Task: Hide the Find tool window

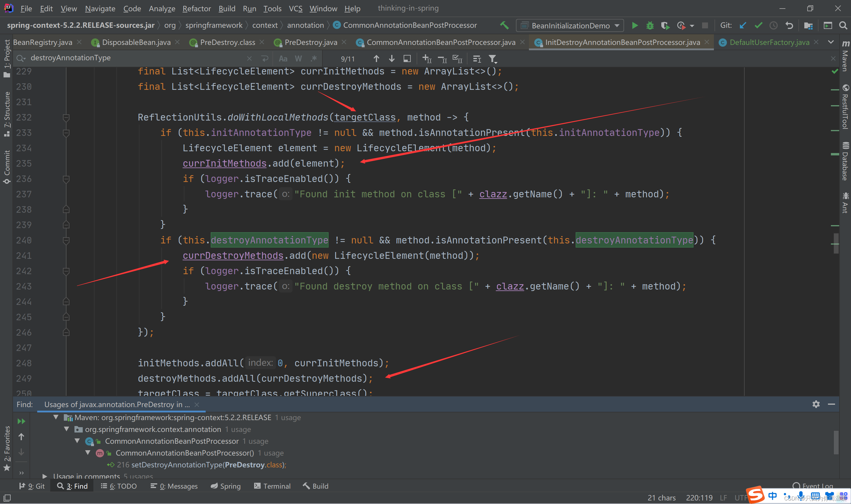Action: [831, 404]
